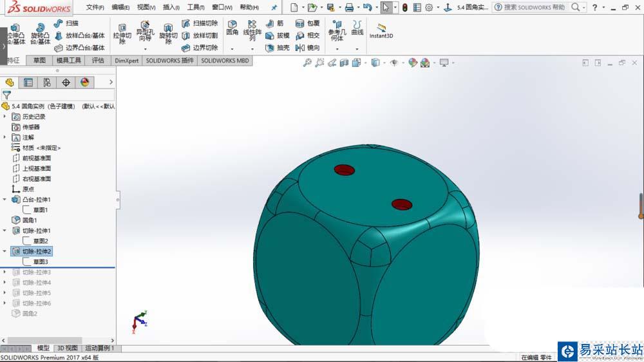Click the Apply Scene icon
The width and height of the screenshot is (644, 362).
[x=425, y=63]
